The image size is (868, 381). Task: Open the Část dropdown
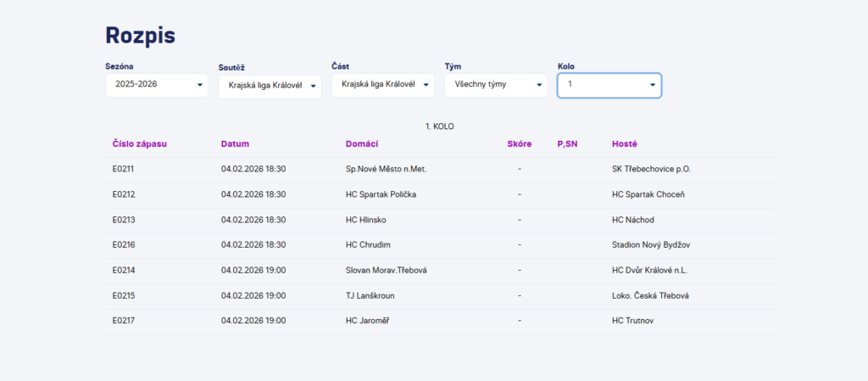point(382,85)
